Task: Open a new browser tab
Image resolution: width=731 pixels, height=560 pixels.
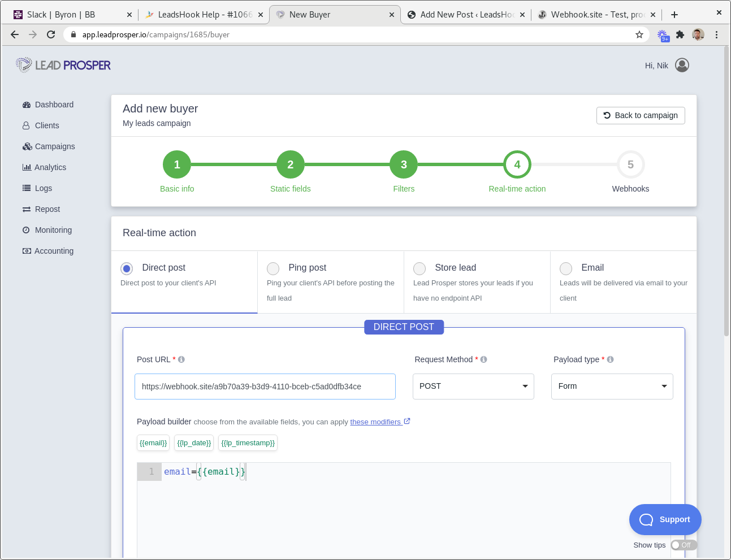Action: [x=674, y=15]
